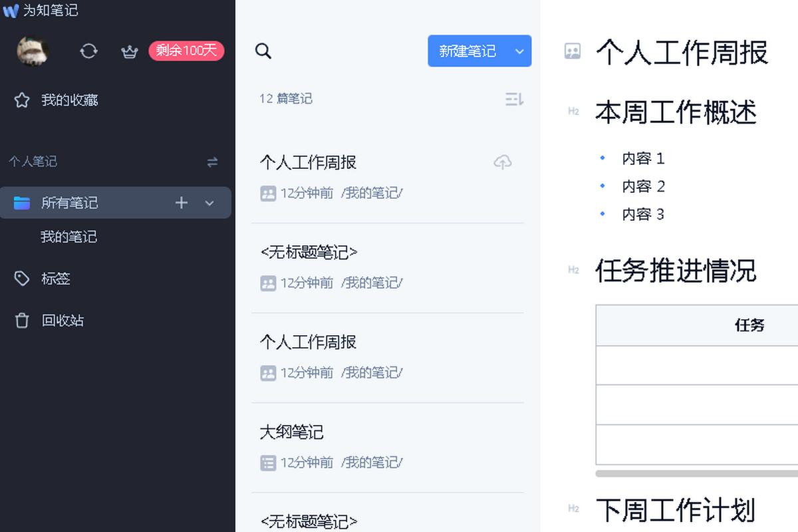This screenshot has height=532, width=798.
Task: Click the 剩余100天 badge
Action: (186, 51)
